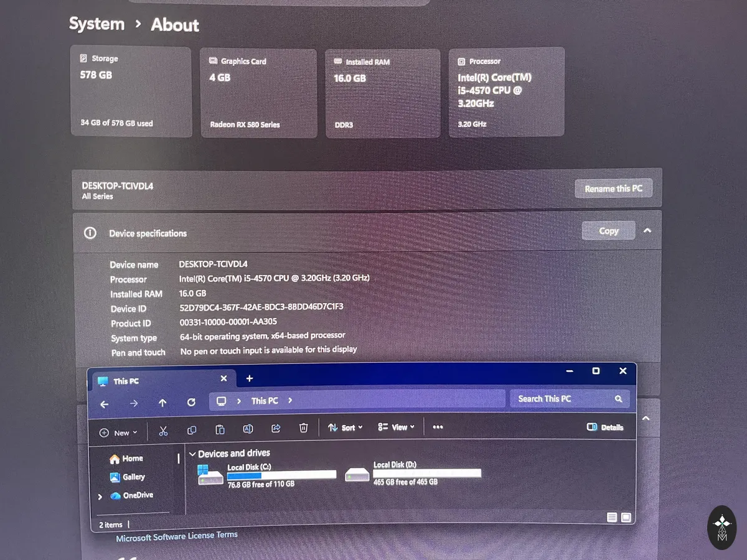Viewport: 747px width, 560px height.
Task: Click System in the Settings breadcrumb
Action: click(x=96, y=24)
